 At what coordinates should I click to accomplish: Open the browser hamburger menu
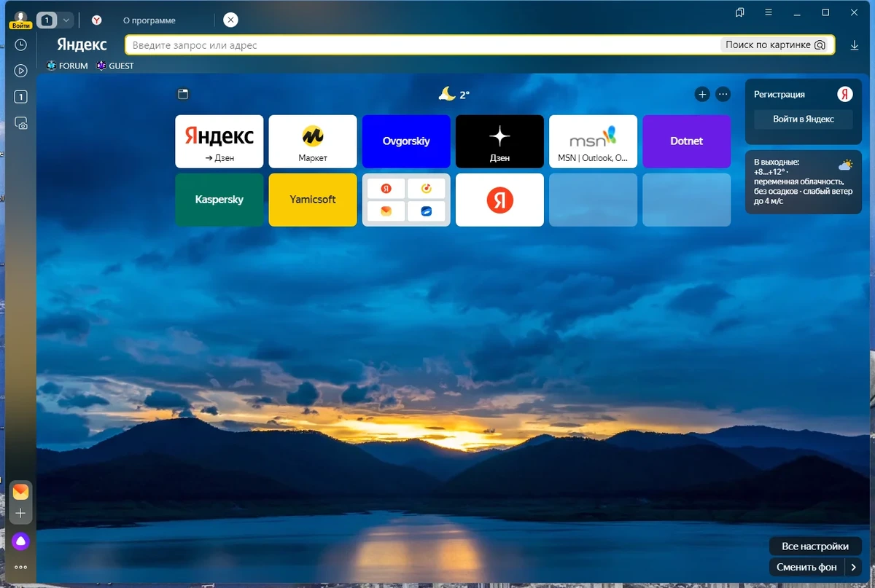click(x=769, y=12)
